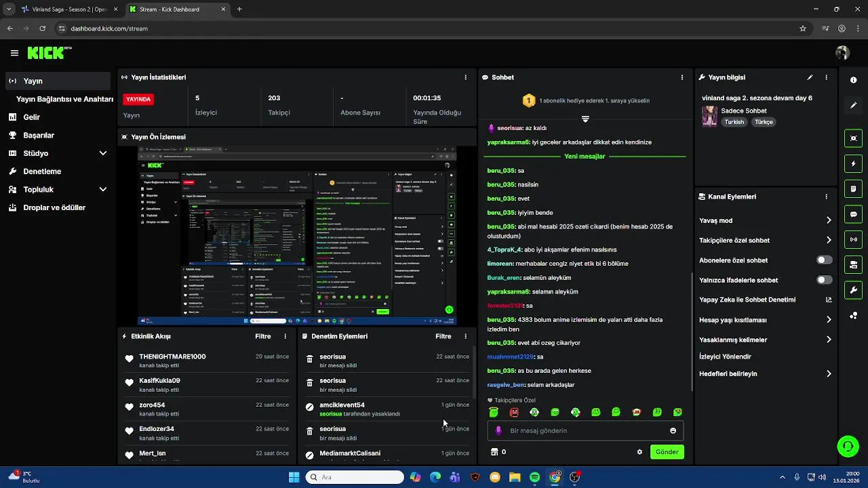868x488 pixels.
Task: Click İzleyici Yönlendir in Kanal Eylemleri
Action: click(x=725, y=357)
